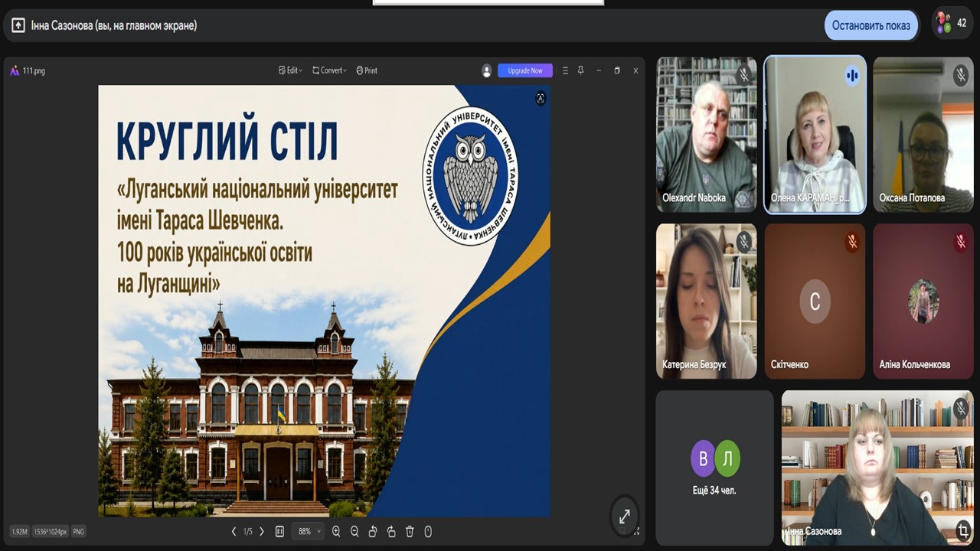The height and width of the screenshot is (551, 980).
Task: Select Катерина Безрук's video tile
Action: click(x=707, y=302)
